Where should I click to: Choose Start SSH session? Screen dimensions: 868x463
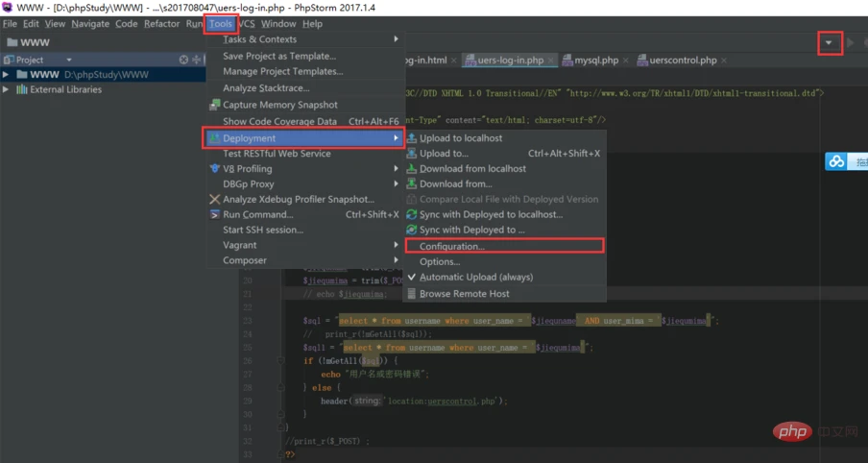pos(304,230)
